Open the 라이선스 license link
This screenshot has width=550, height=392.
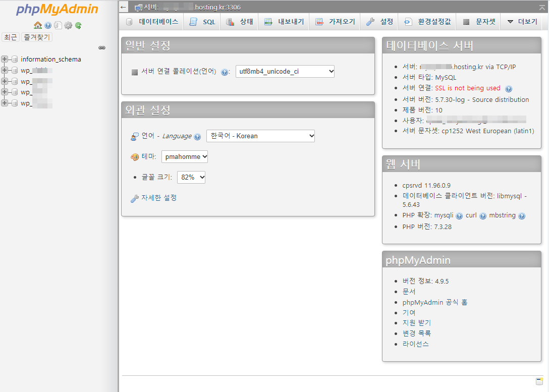point(416,344)
